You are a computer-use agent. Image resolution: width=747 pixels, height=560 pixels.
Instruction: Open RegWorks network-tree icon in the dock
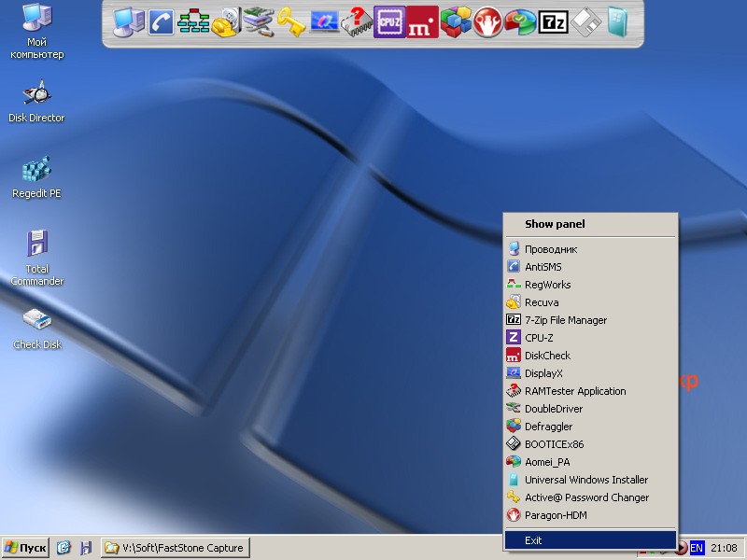point(193,21)
